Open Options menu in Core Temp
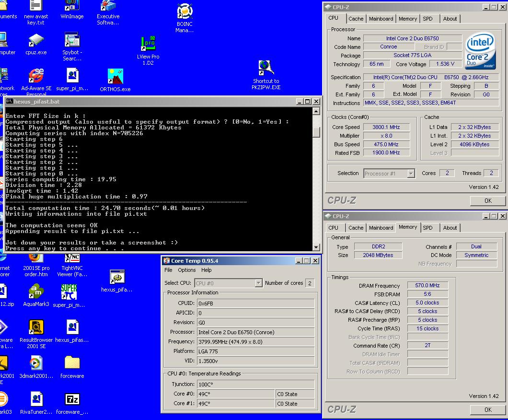Image resolution: width=508 pixels, height=420 pixels. [x=186, y=270]
